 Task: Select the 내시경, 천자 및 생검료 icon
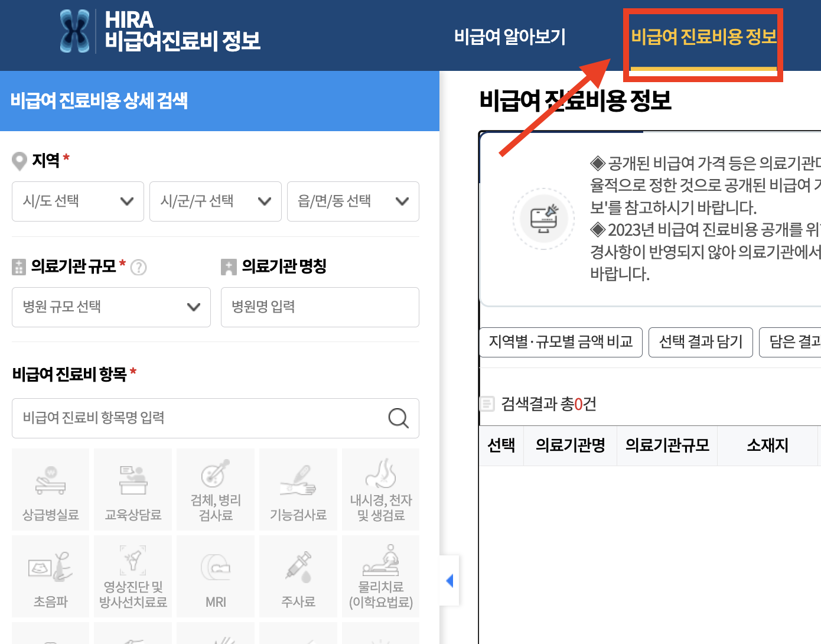pyautogui.click(x=380, y=489)
